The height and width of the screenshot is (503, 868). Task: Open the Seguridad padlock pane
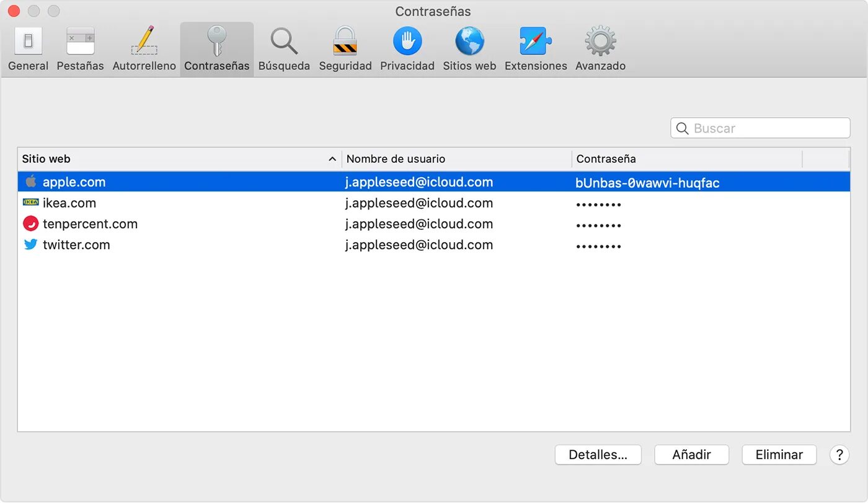[x=345, y=50]
